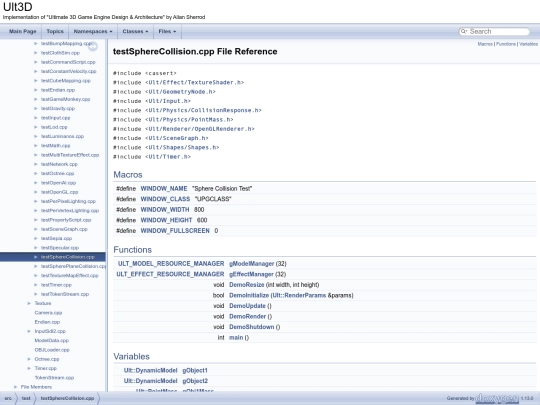Viewport: 540px width, 405px height.
Task: Open the doxygen logo link
Action: tap(497, 398)
